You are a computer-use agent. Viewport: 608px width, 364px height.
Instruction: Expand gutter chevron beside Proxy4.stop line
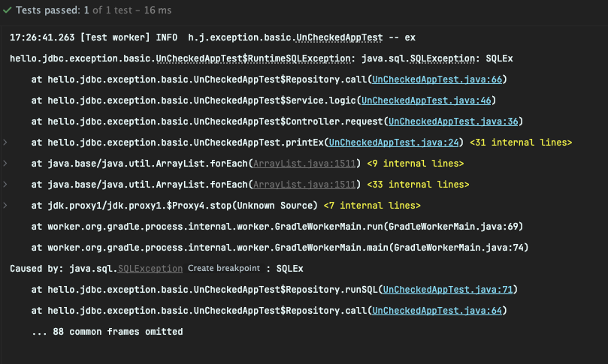[5, 205]
